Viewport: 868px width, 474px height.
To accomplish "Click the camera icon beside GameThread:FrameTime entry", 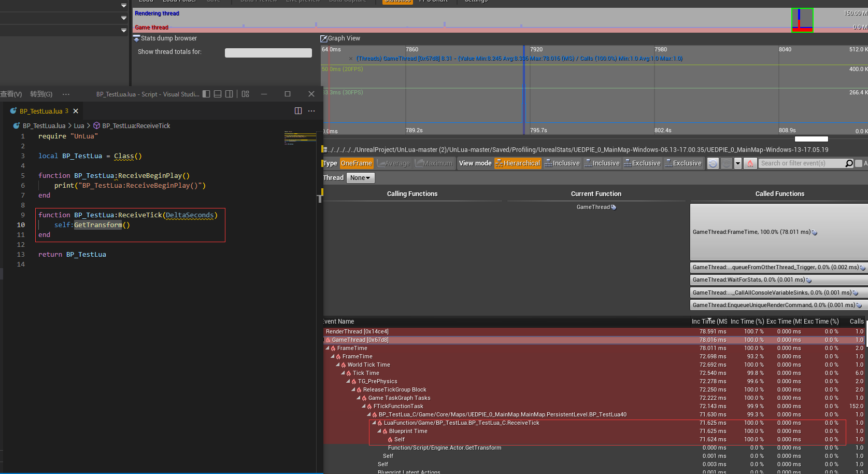I will pyautogui.click(x=814, y=232).
